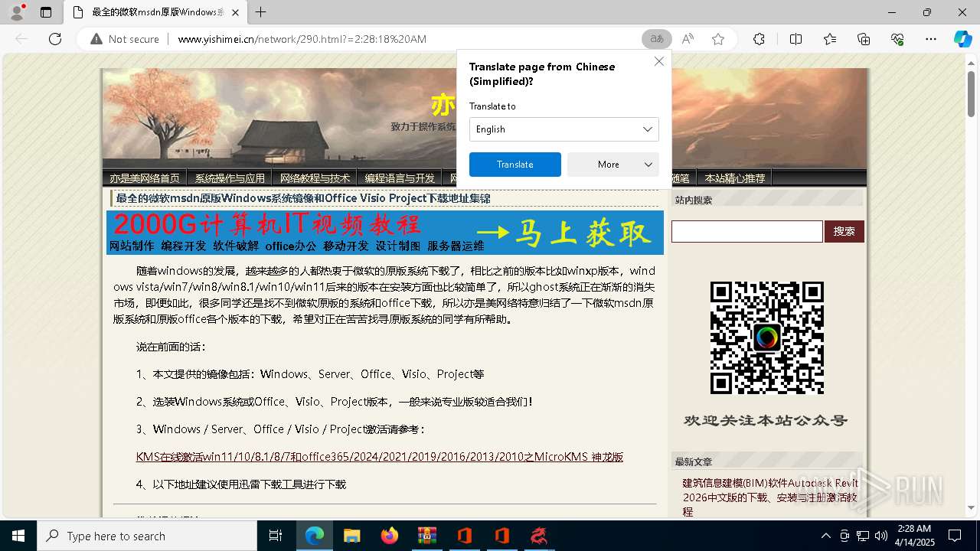Show hidden tray icons chevron
The height and width of the screenshot is (551, 980).
click(x=825, y=536)
